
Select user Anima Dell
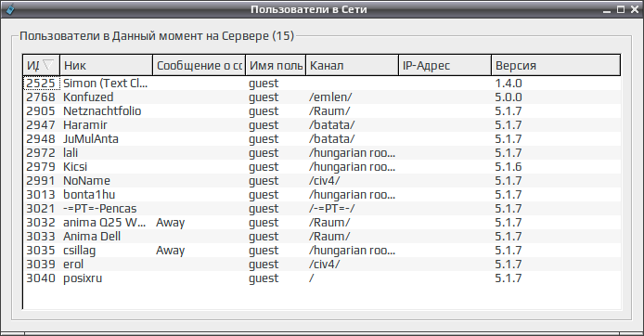(x=92, y=237)
